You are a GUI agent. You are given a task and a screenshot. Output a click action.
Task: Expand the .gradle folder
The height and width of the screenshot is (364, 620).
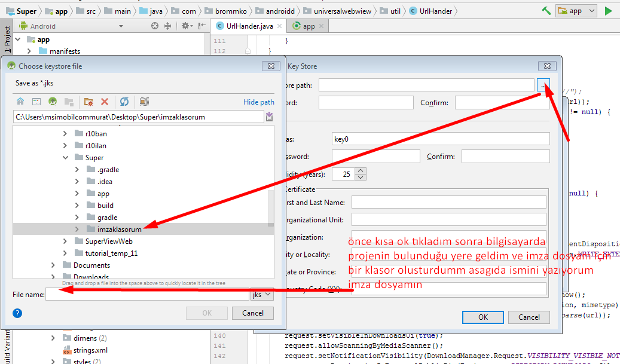coord(77,170)
